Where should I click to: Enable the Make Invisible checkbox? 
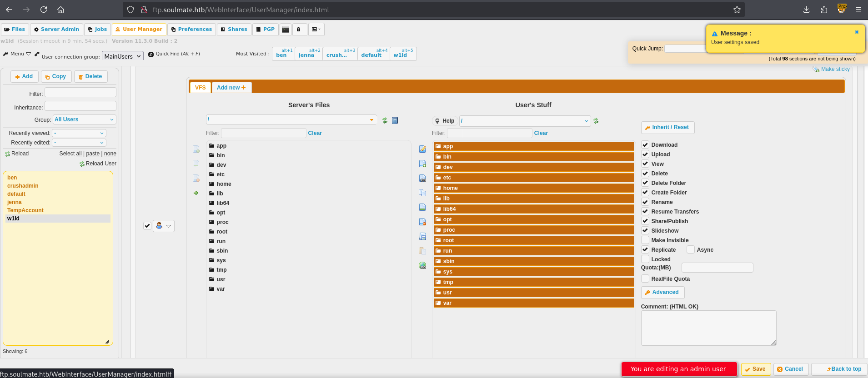tap(645, 240)
